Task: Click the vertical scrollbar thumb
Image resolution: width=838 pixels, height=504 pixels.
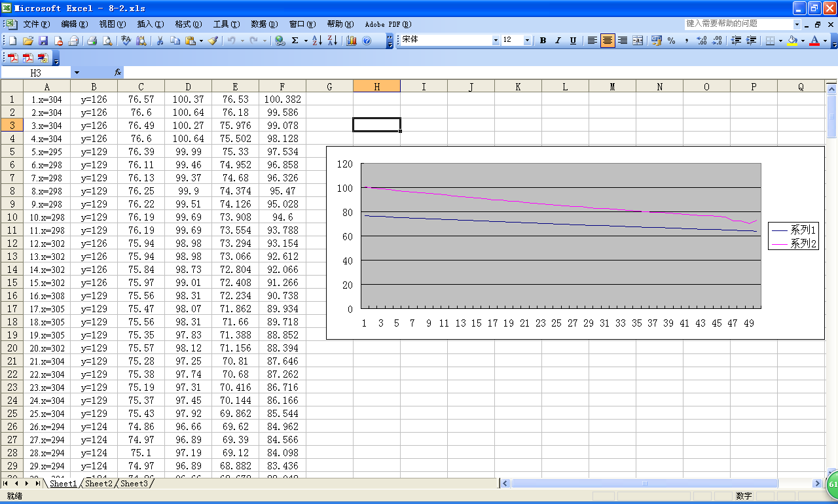Action: coord(831,116)
